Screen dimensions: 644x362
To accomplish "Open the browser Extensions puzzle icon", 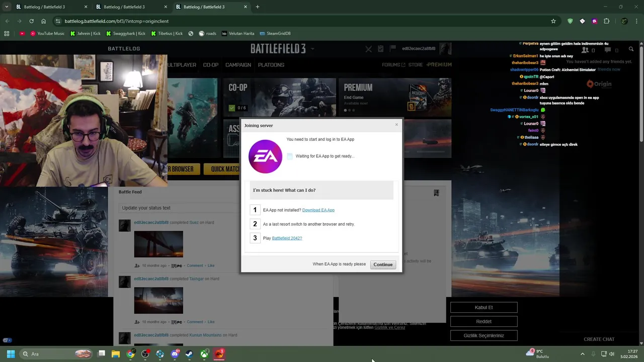I will coord(606,21).
